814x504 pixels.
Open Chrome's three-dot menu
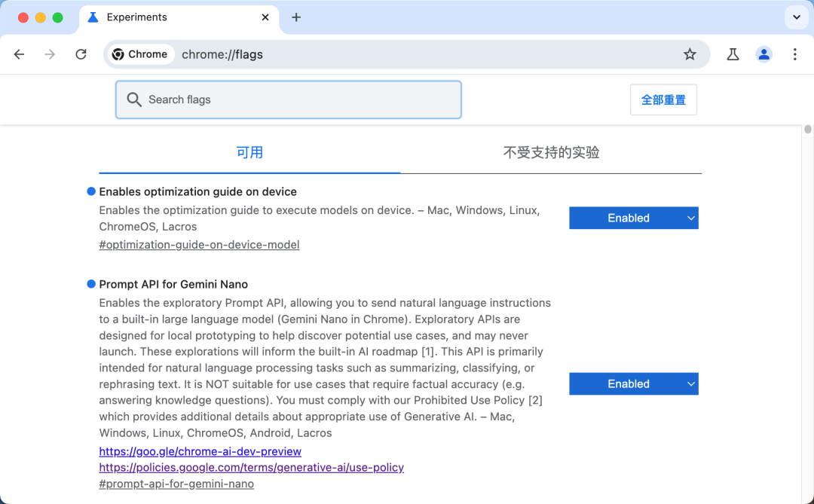(x=794, y=54)
